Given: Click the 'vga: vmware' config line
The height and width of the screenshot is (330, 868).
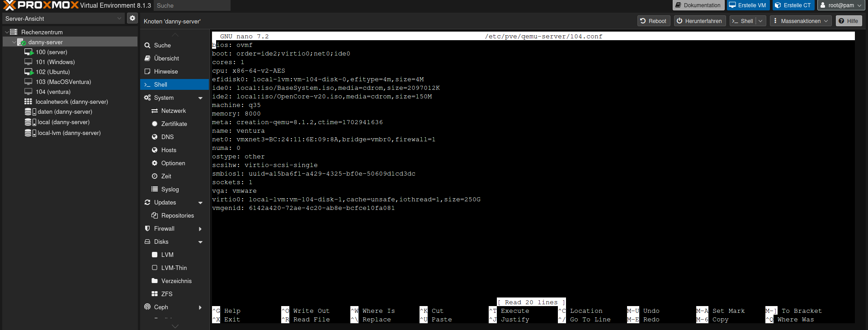Looking at the screenshot, I should click(234, 191).
